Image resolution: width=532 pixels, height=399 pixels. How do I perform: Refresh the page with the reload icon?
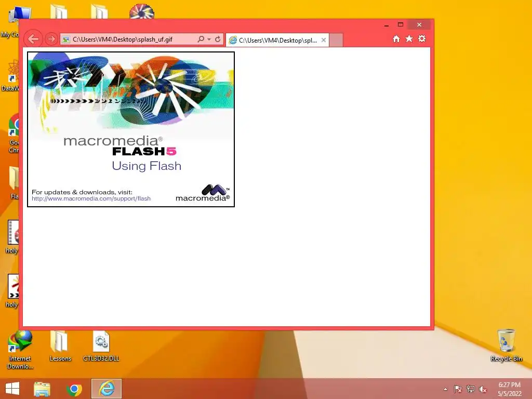pyautogui.click(x=218, y=39)
